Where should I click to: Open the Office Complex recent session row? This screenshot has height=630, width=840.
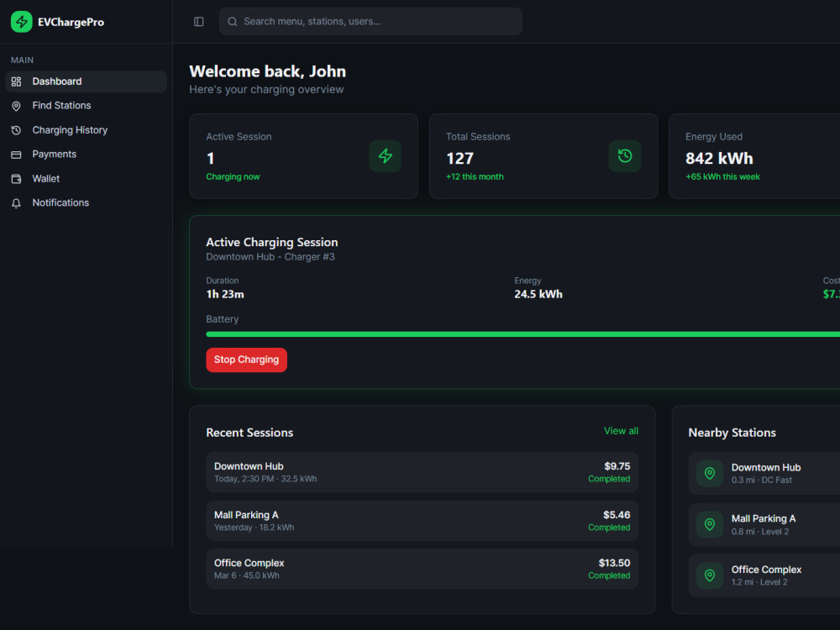[423, 569]
